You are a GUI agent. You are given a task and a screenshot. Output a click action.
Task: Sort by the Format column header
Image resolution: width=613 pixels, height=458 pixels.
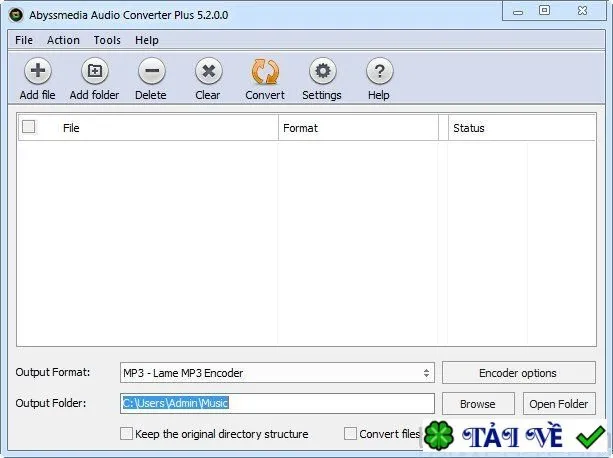tap(358, 128)
